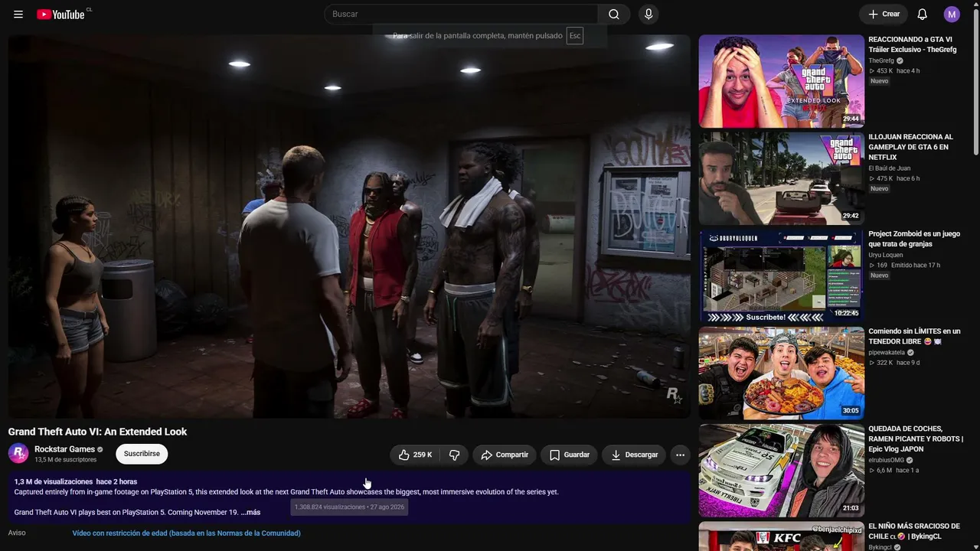Open Tenedor Libre video thumbnail
Viewport: 980px width, 551px height.
pos(782,373)
